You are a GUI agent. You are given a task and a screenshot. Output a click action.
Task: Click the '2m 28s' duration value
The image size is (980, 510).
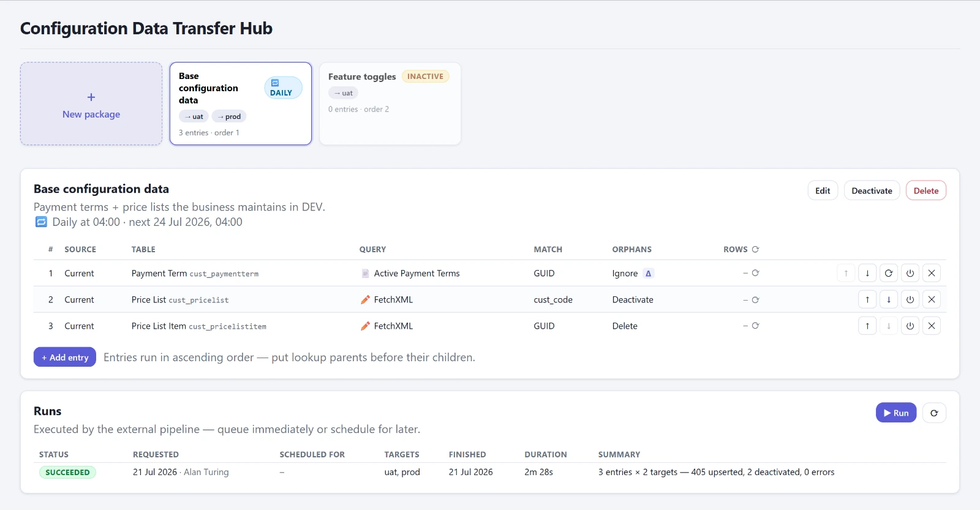[538, 473]
